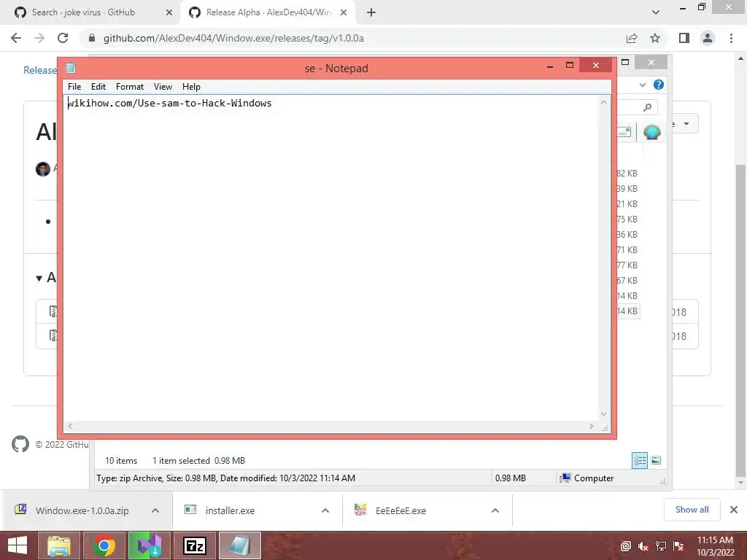Click the GitHub logo in page footer
The height and width of the screenshot is (560, 747).
point(20,444)
